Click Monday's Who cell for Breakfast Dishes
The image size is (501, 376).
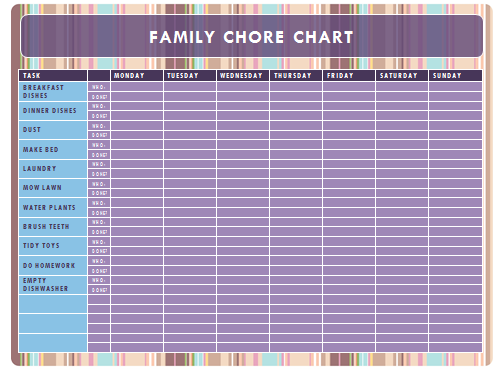click(x=137, y=87)
